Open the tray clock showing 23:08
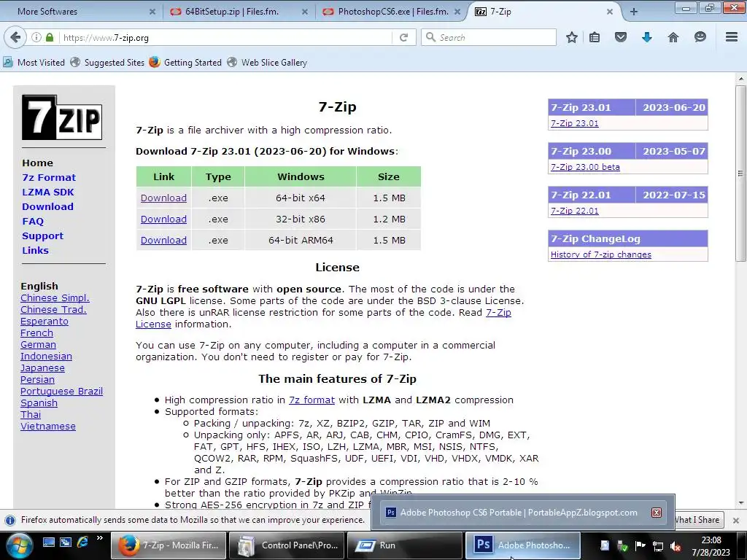747x560 pixels. click(x=711, y=546)
